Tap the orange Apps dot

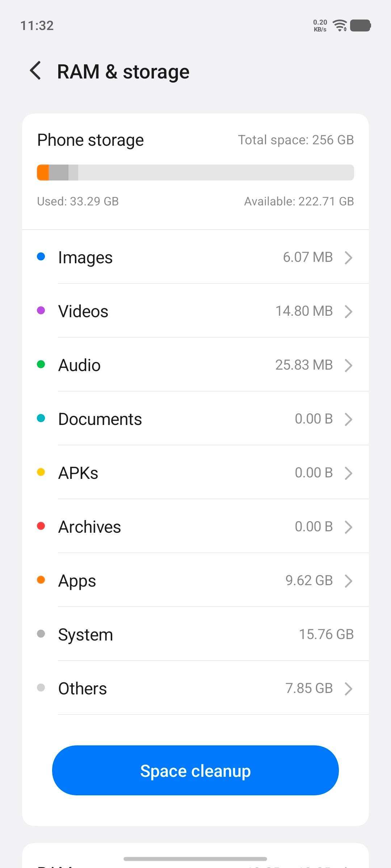coord(41,580)
